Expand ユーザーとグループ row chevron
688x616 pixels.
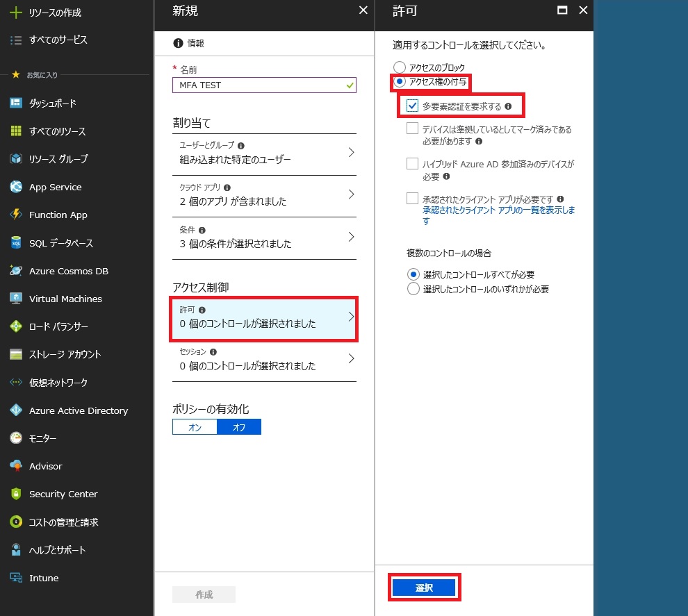click(x=351, y=152)
